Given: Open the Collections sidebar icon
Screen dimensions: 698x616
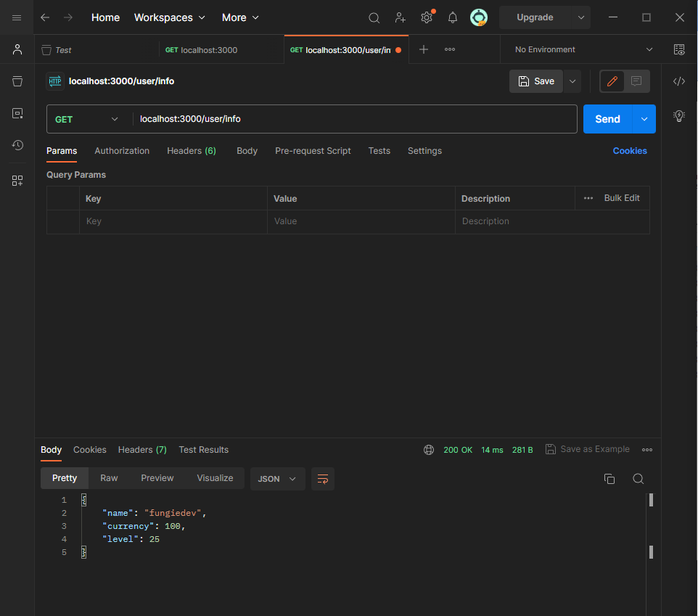Looking at the screenshot, I should tap(17, 81).
